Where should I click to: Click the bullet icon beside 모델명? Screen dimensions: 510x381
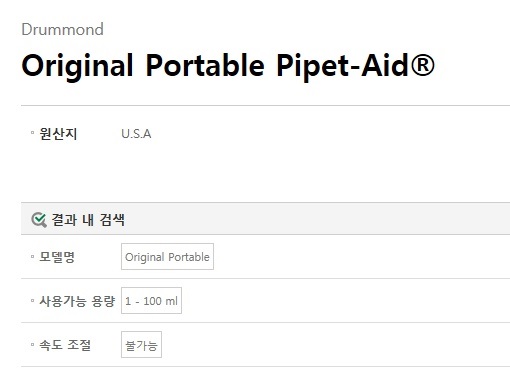click(32, 256)
